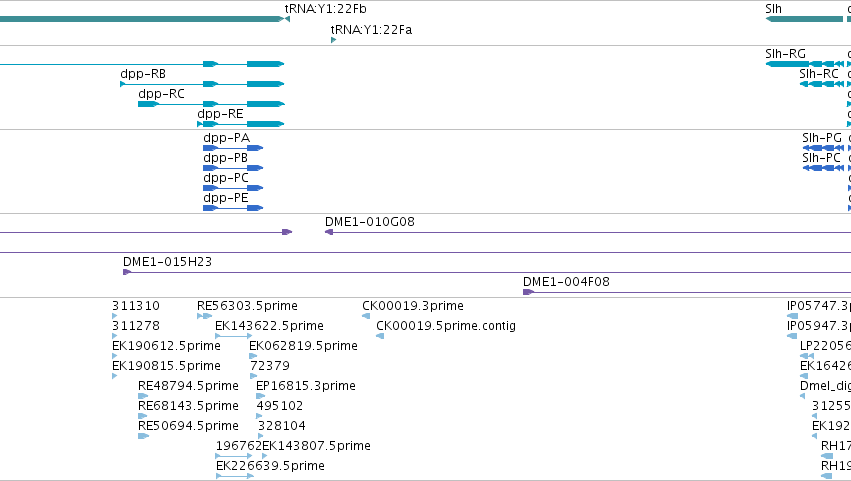Click the tRNA:Y1:22Fa arrow glyph

(x=333, y=40)
